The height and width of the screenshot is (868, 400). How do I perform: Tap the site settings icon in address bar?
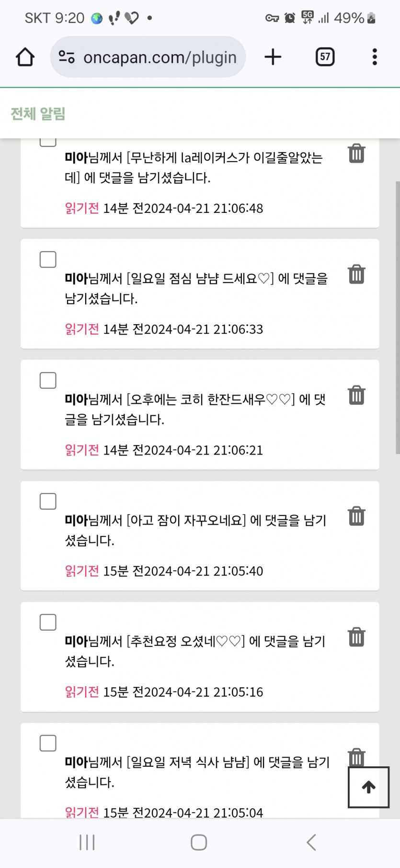67,57
